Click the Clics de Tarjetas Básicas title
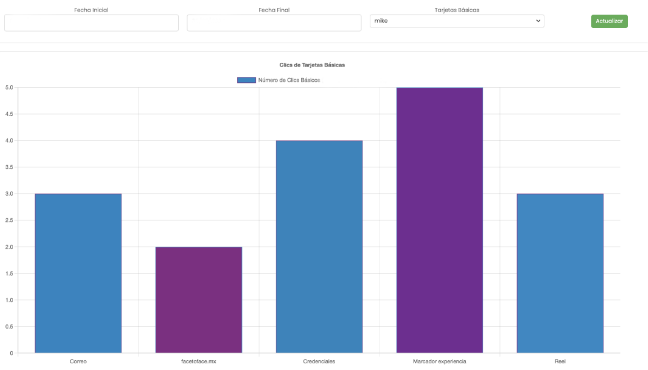 coord(312,65)
